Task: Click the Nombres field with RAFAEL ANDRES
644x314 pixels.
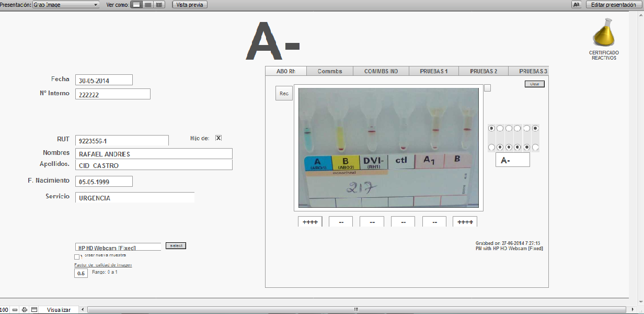Action: (x=154, y=154)
